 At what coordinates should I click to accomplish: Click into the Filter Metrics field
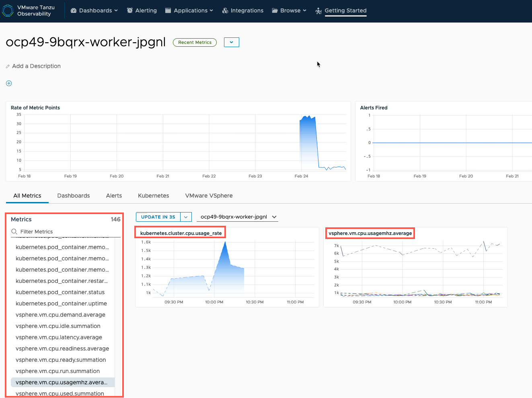pyautogui.click(x=66, y=231)
